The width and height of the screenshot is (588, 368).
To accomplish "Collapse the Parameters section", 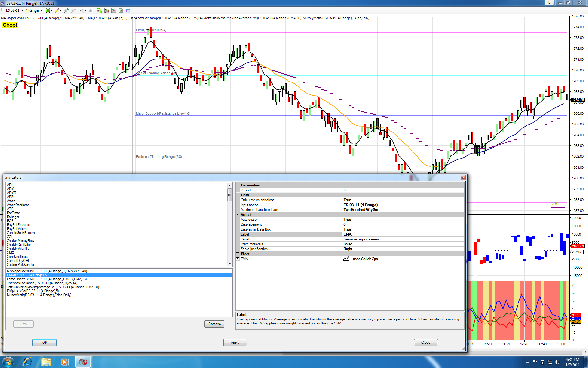I will pos(238,185).
